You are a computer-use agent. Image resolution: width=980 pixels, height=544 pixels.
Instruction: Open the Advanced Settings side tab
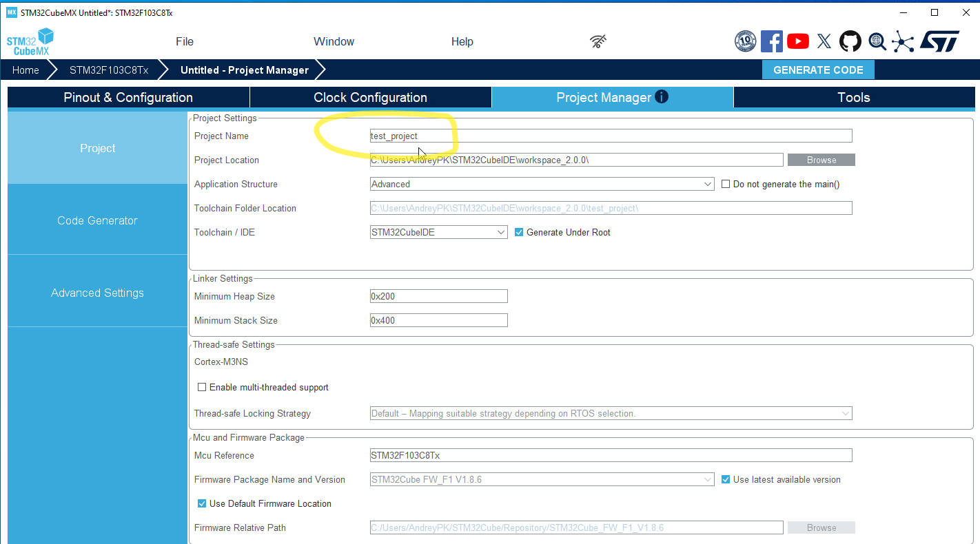[98, 293]
